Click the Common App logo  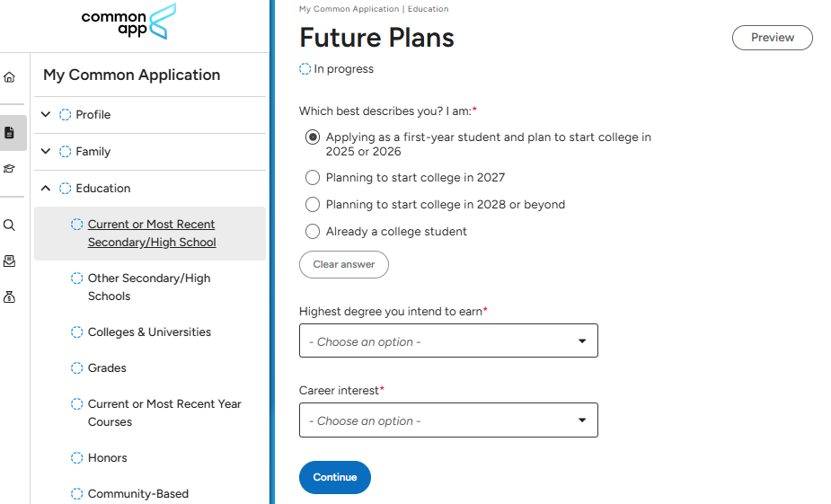[128, 22]
